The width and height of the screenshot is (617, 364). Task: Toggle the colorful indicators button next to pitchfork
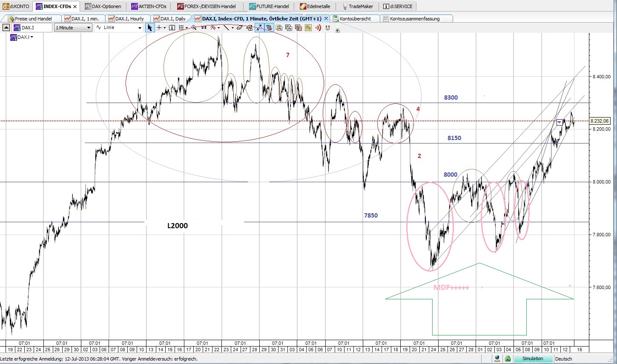point(268,28)
